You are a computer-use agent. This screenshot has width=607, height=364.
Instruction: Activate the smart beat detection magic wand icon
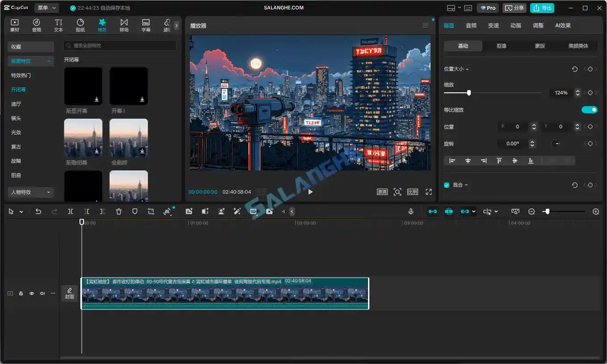tap(237, 211)
